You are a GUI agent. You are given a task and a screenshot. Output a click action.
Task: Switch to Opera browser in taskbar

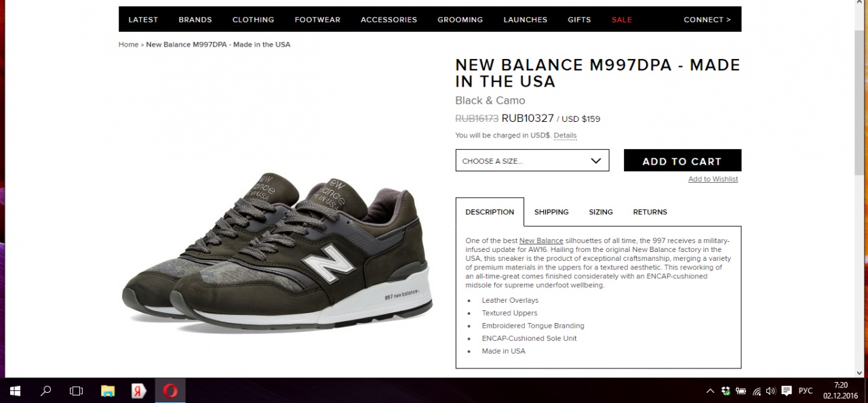tap(170, 391)
